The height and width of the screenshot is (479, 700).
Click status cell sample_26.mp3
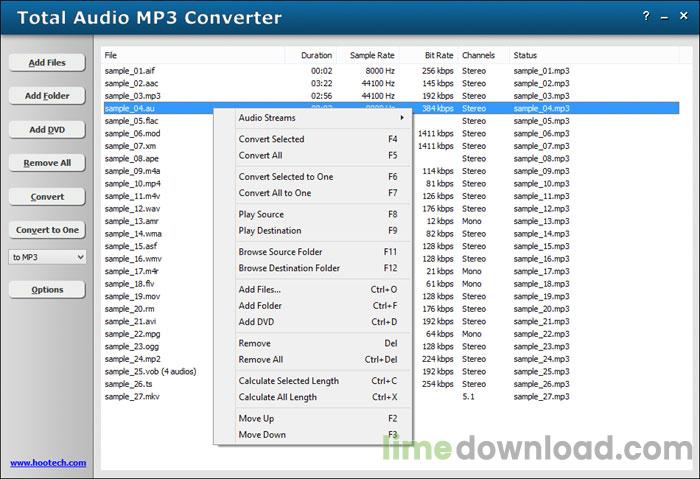(542, 383)
